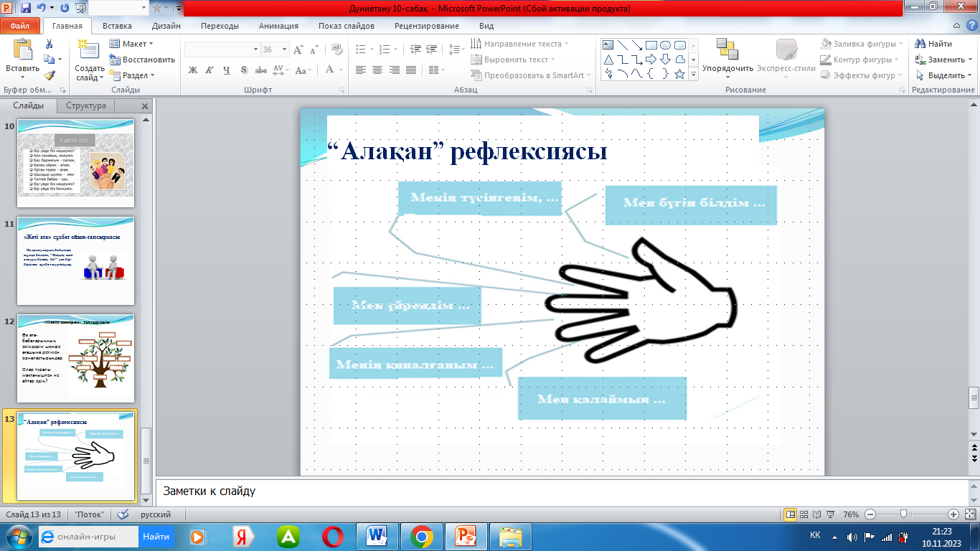Open Word from the Windows taskbar
The height and width of the screenshot is (551, 980).
point(377,536)
